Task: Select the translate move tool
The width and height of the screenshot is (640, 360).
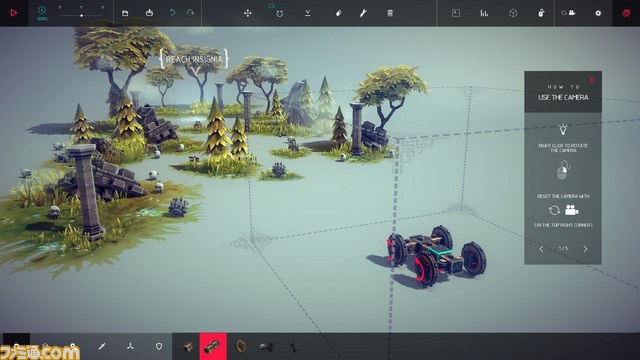Action: click(x=248, y=13)
